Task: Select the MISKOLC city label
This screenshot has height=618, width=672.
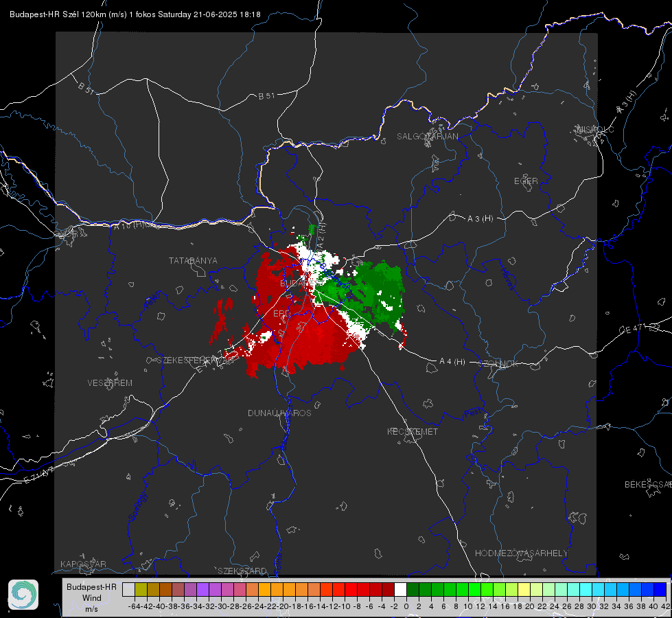Action: (x=595, y=129)
